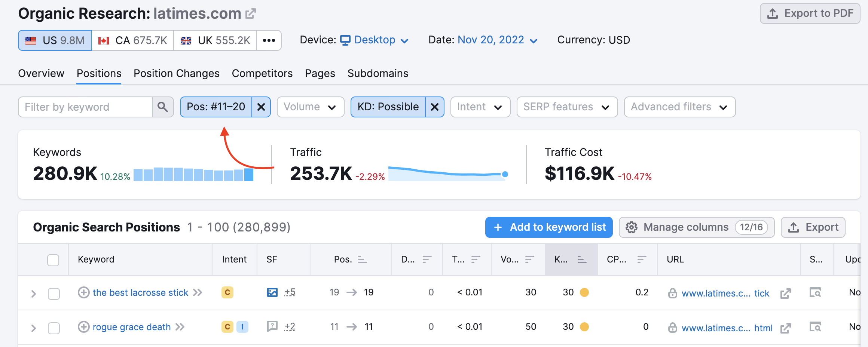The height and width of the screenshot is (347, 868).
Task: Click yellow KD dot in rogue grace row
Action: click(x=584, y=327)
